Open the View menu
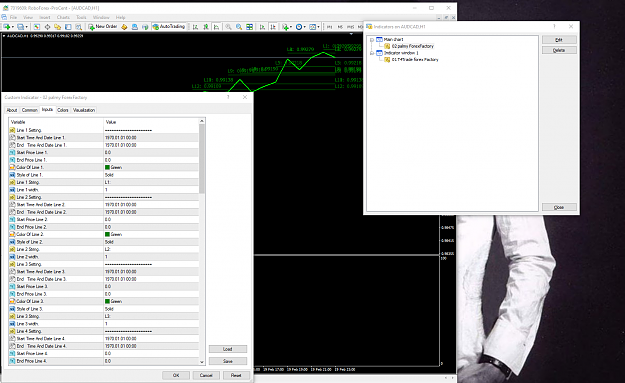This screenshot has width=625, height=383. click(x=28, y=17)
